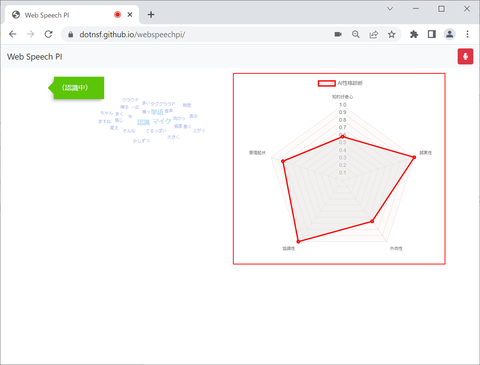Click the word 大きく in the cloud
The width and height of the screenshot is (480, 365).
click(x=173, y=137)
